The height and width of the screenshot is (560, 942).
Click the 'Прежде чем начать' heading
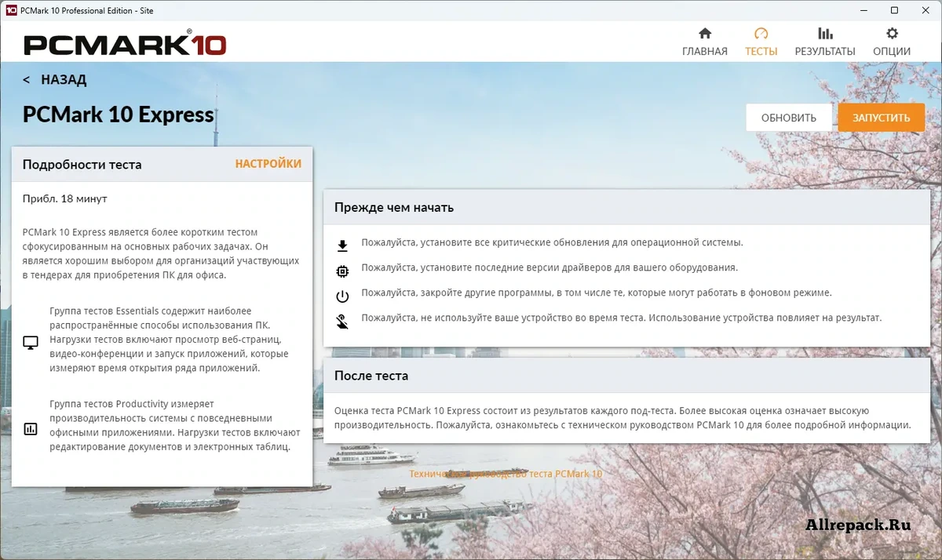394,208
